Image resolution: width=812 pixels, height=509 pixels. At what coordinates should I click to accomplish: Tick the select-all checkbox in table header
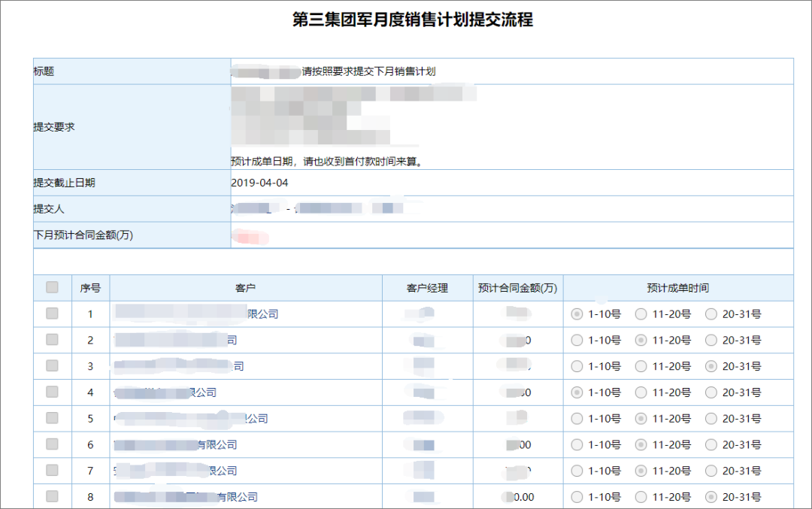pos(52,287)
